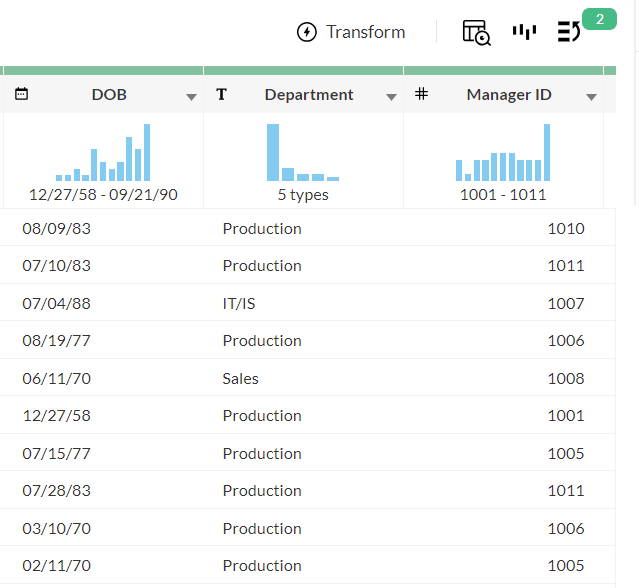Expand the Manager ID column dropdown arrow
Image resolution: width=639 pixels, height=588 pixels.
point(591,96)
